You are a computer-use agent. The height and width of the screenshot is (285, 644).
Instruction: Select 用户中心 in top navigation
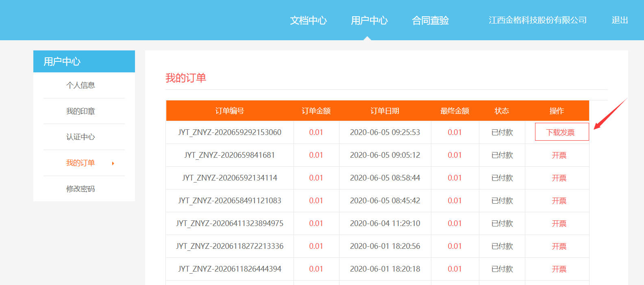click(x=369, y=20)
